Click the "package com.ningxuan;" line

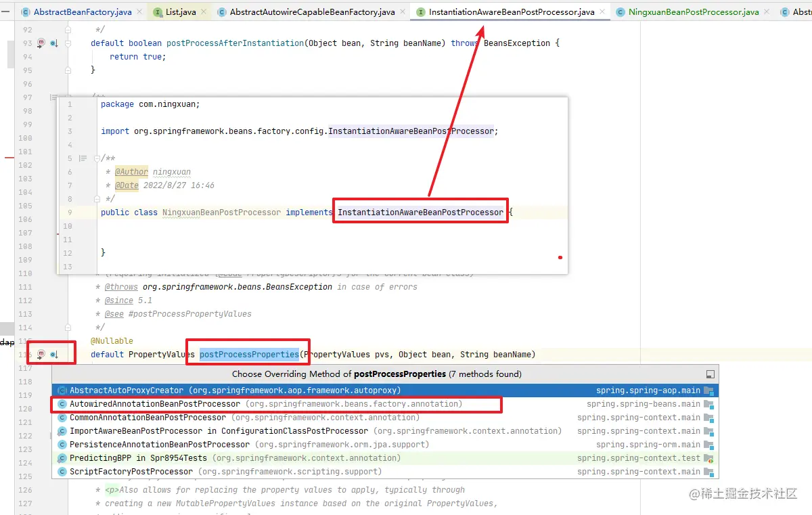pos(150,104)
